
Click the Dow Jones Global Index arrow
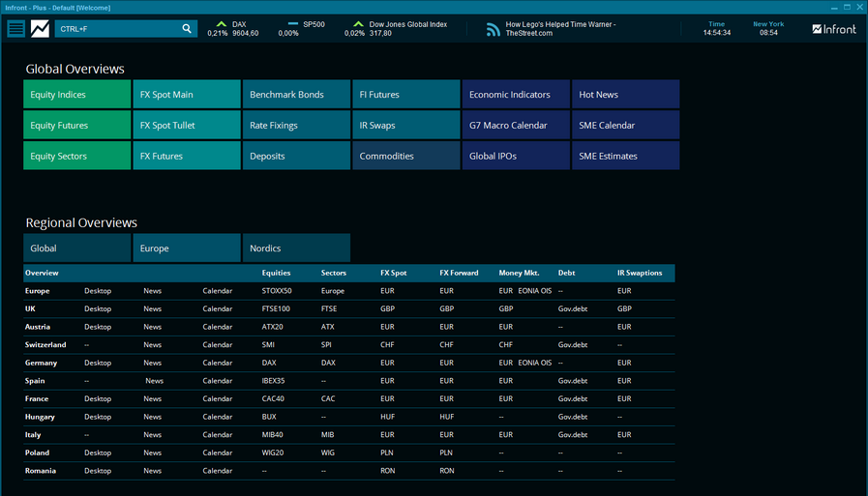pyautogui.click(x=358, y=24)
